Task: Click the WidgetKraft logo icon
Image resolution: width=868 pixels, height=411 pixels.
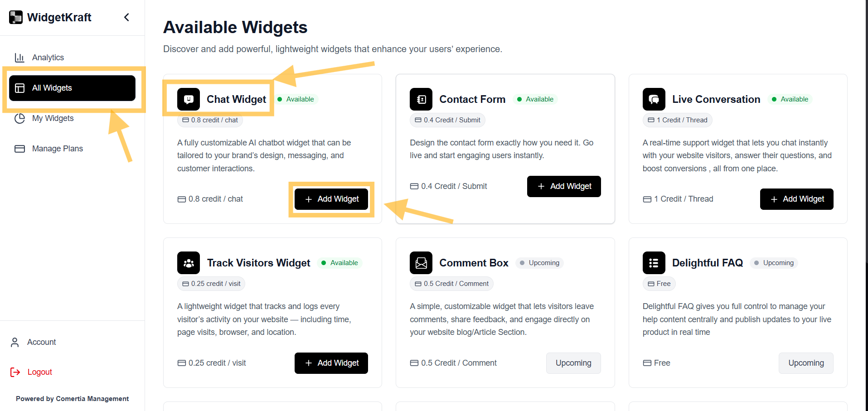Action: (x=15, y=17)
